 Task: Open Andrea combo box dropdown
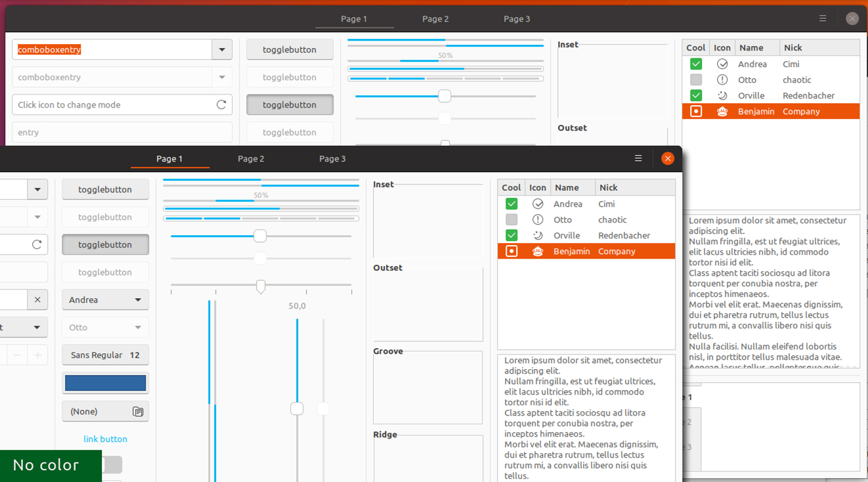point(105,299)
